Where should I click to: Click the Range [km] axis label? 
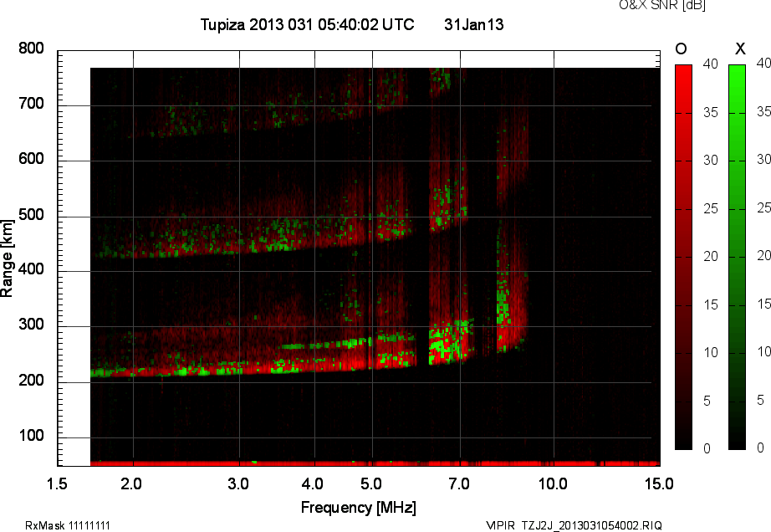point(8,258)
